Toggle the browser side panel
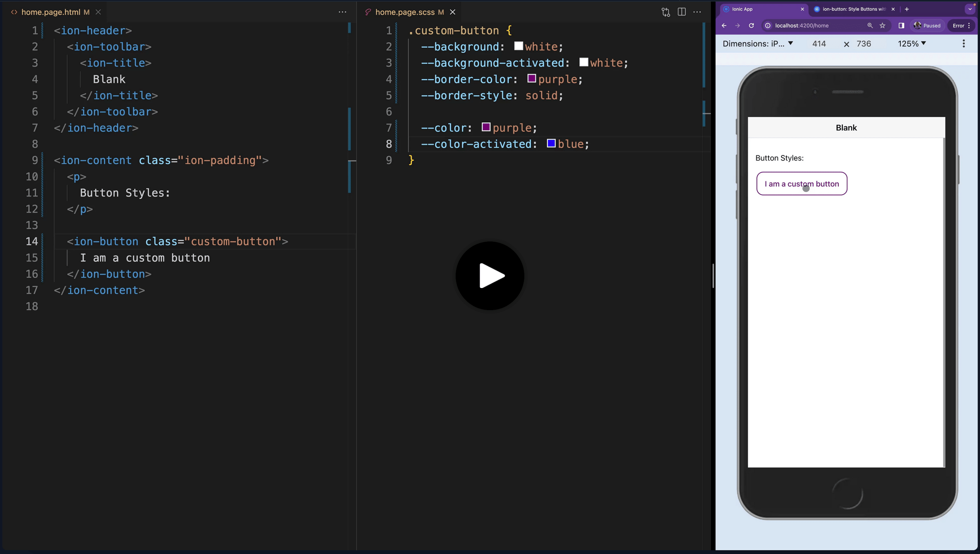The width and height of the screenshot is (980, 554). point(901,25)
